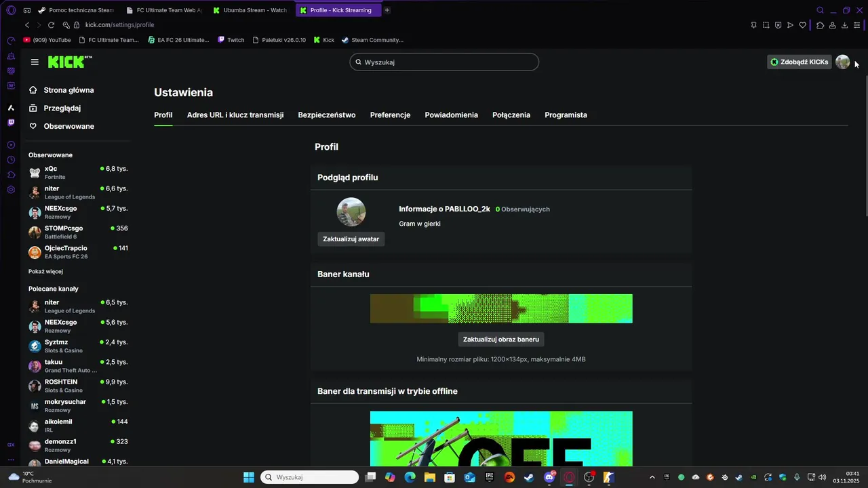The image size is (868, 488).
Task: Open the browser easy setup menu icon
Action: point(857,25)
